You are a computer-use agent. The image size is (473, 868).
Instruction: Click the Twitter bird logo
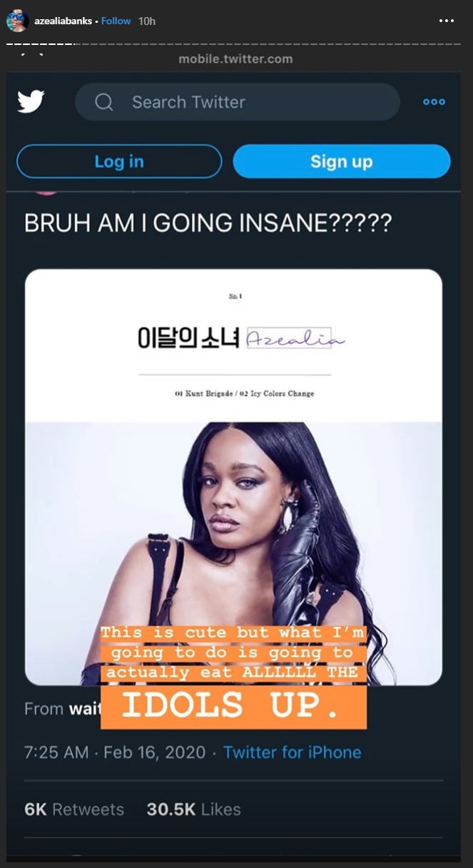pyautogui.click(x=31, y=102)
